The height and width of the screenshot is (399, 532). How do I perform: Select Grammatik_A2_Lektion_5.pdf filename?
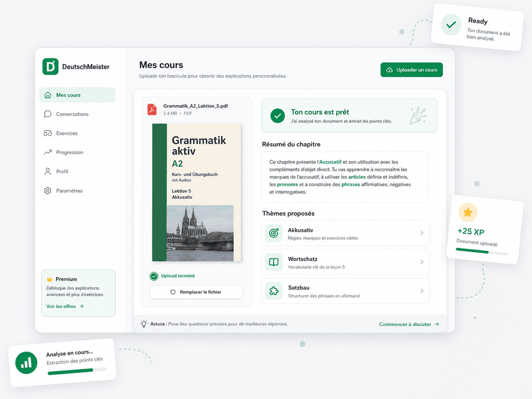[x=195, y=106]
